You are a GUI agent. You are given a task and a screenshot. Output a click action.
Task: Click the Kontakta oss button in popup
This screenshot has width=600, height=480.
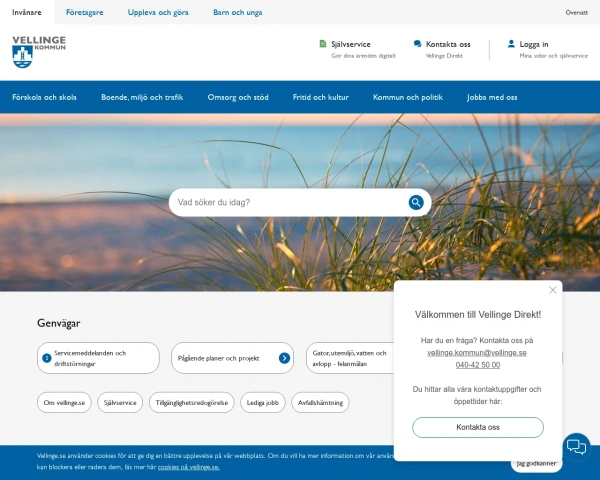pos(478,427)
